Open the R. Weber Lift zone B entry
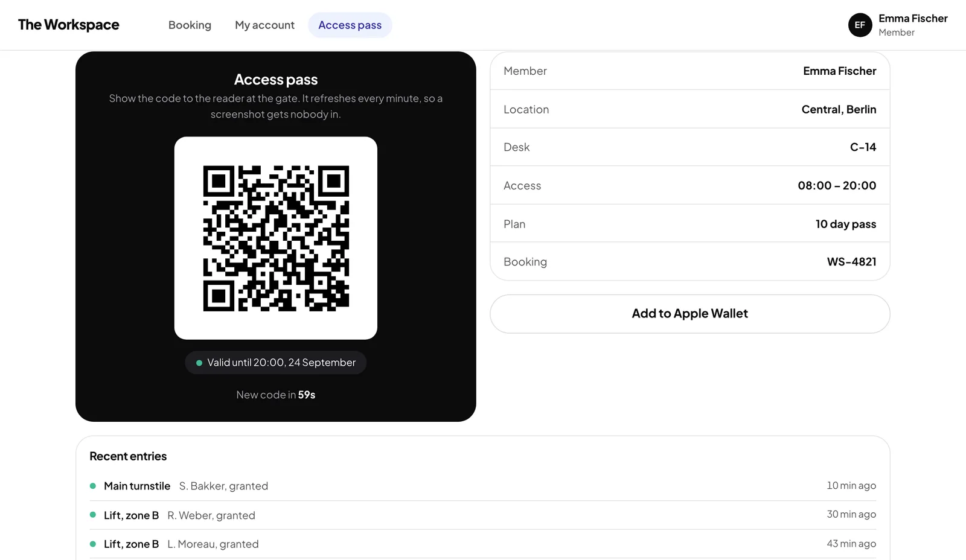Screen dimensions: 966x560 click(x=483, y=515)
